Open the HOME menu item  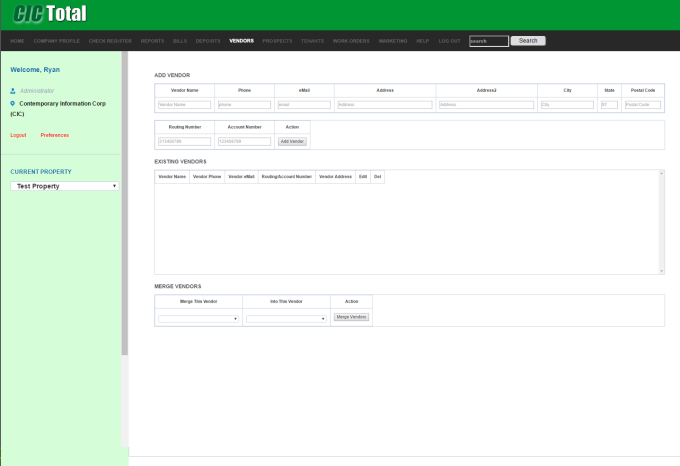(x=17, y=41)
